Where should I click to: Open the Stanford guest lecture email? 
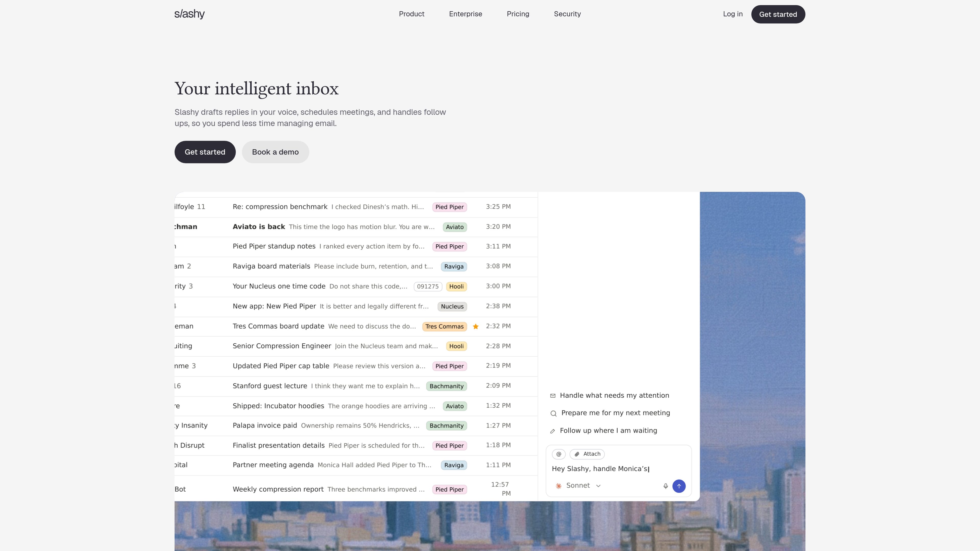pos(356,386)
